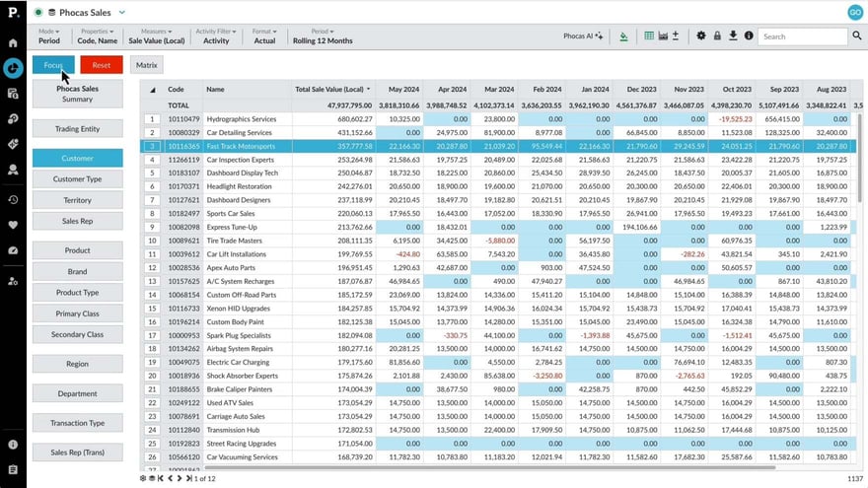Select row 13 checkbox for A/C System Recharges
The width and height of the screenshot is (868, 488).
tap(152, 282)
